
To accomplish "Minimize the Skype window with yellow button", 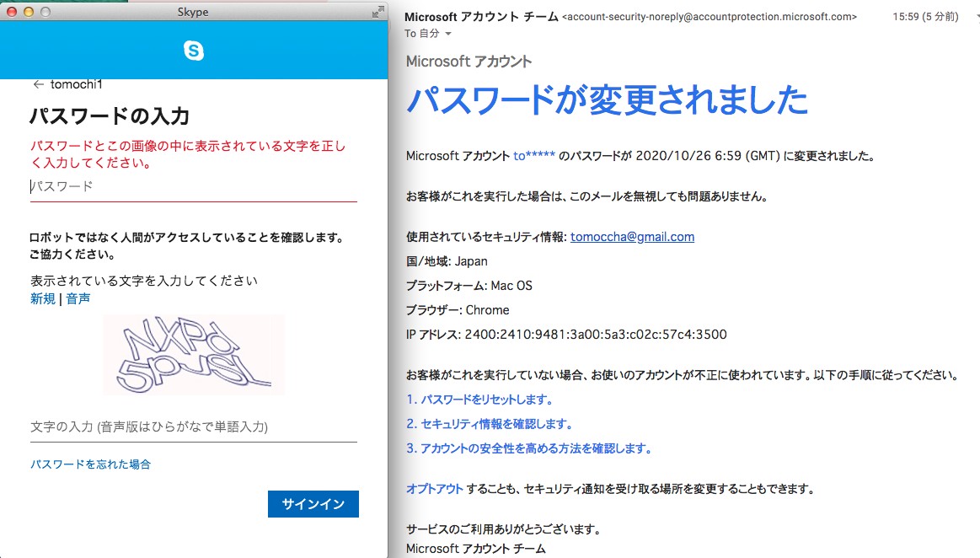I will pyautogui.click(x=28, y=12).
